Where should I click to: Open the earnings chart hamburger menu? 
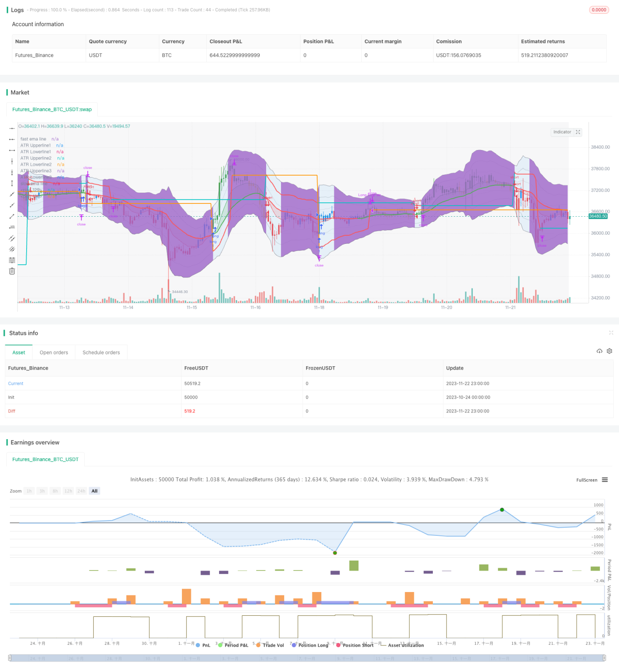(x=605, y=480)
